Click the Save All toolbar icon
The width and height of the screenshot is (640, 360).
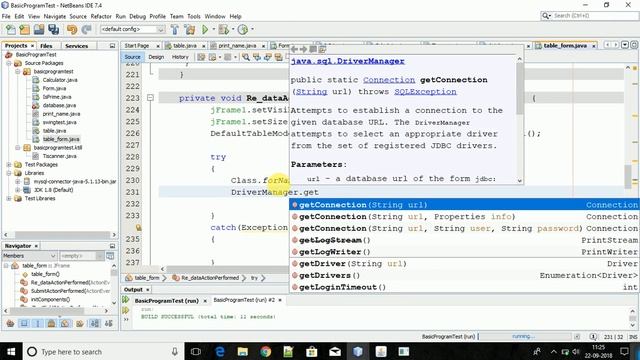coord(53,29)
